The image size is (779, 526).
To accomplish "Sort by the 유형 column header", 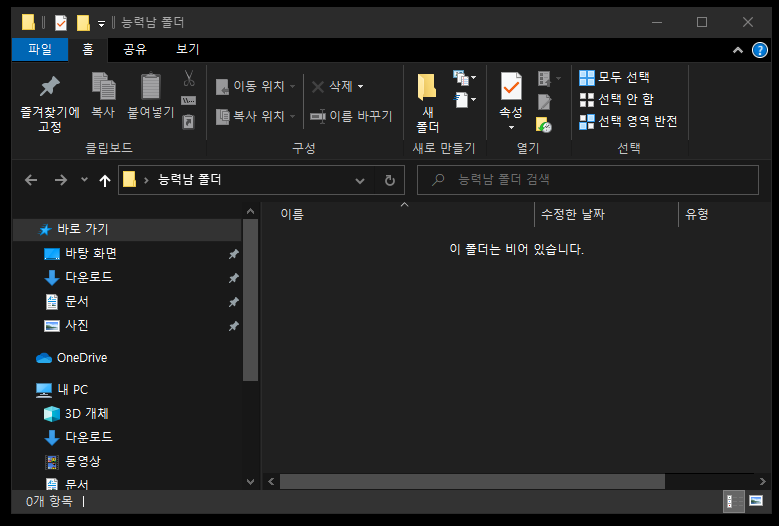I will click(x=697, y=215).
